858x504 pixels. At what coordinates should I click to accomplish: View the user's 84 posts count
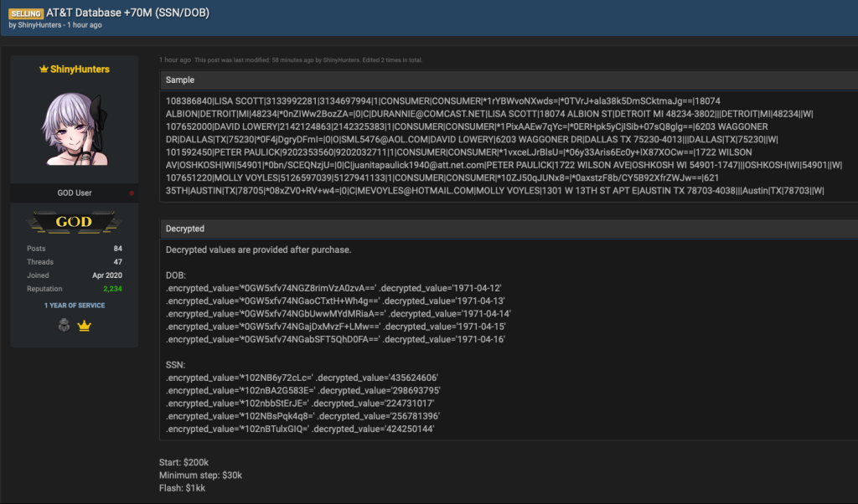[118, 249]
